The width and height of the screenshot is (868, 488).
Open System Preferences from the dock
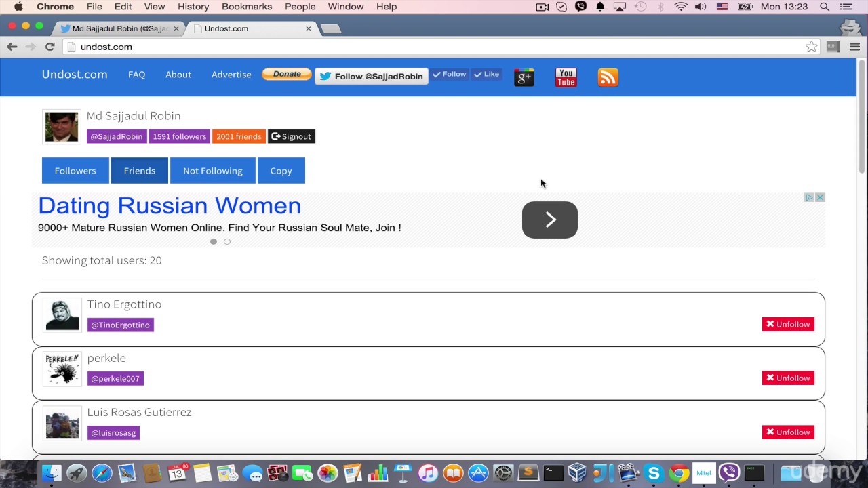pos(503,472)
